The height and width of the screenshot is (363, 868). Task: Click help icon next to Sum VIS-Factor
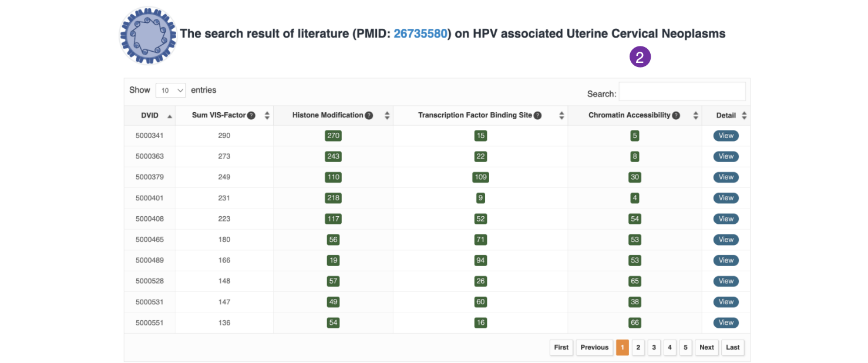(251, 116)
